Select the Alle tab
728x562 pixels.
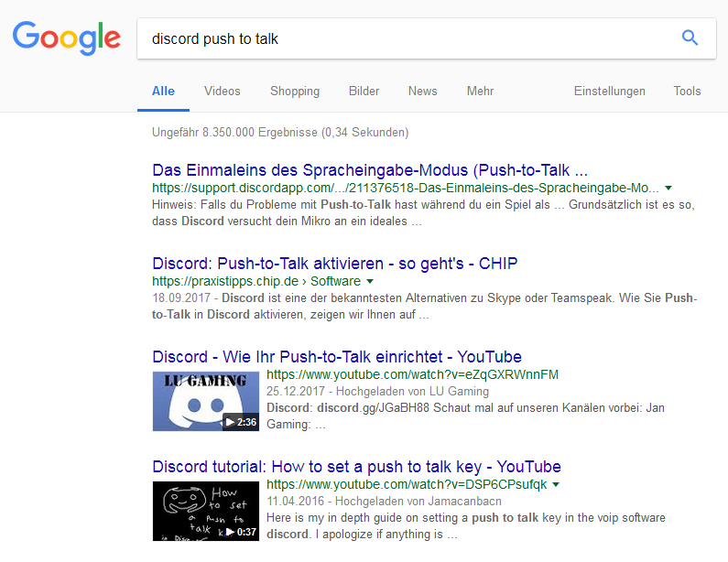pos(163,91)
